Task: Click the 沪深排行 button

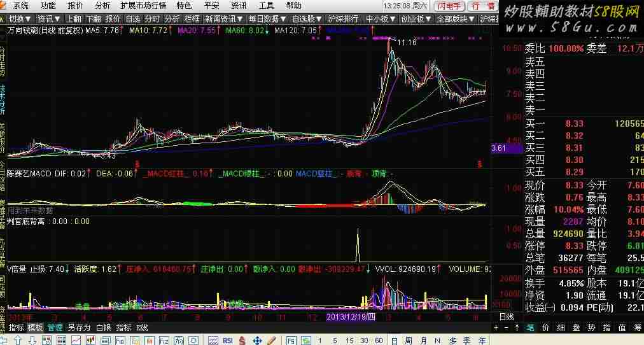Action: (342, 18)
